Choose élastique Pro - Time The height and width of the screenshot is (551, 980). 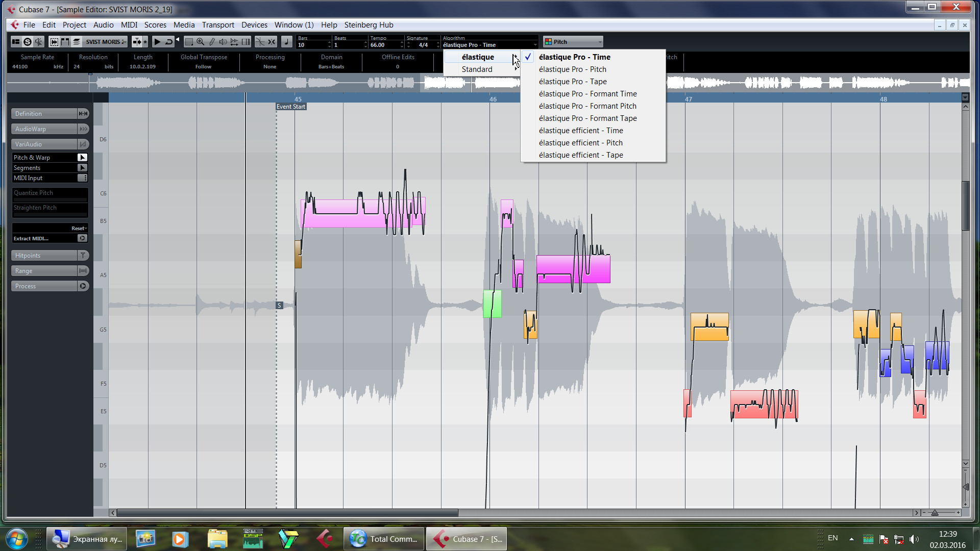(593, 57)
